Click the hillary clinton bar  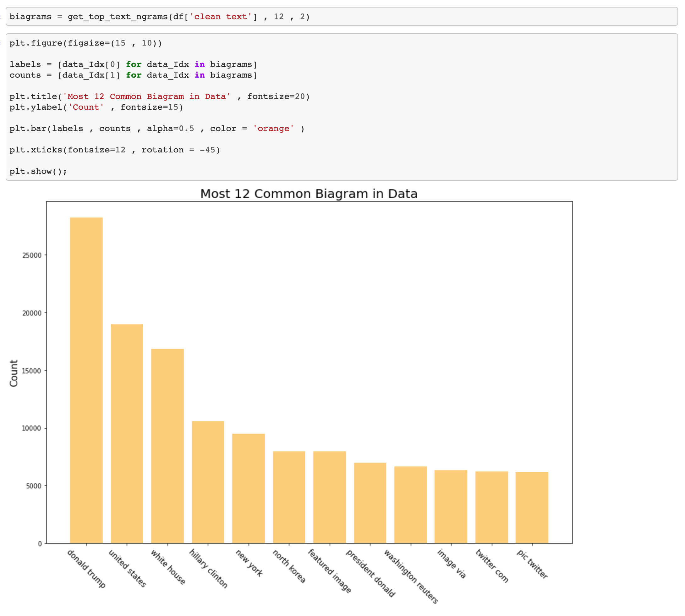point(208,482)
